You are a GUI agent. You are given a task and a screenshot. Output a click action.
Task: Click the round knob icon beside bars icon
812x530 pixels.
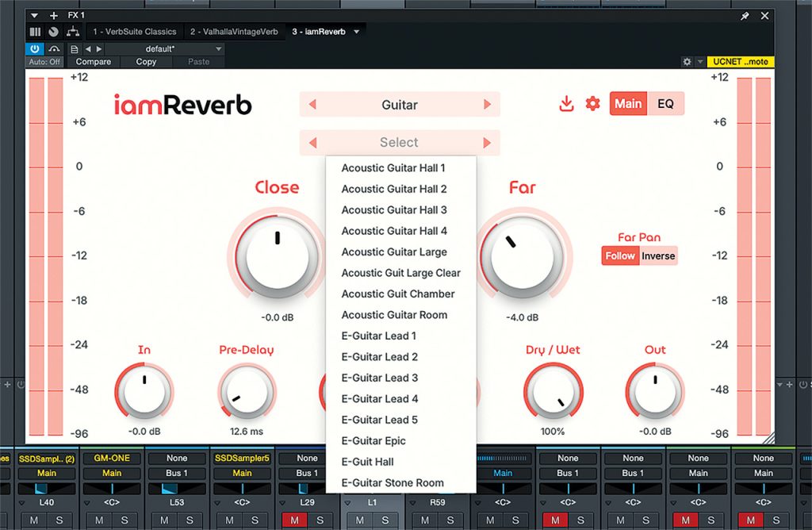point(53,32)
